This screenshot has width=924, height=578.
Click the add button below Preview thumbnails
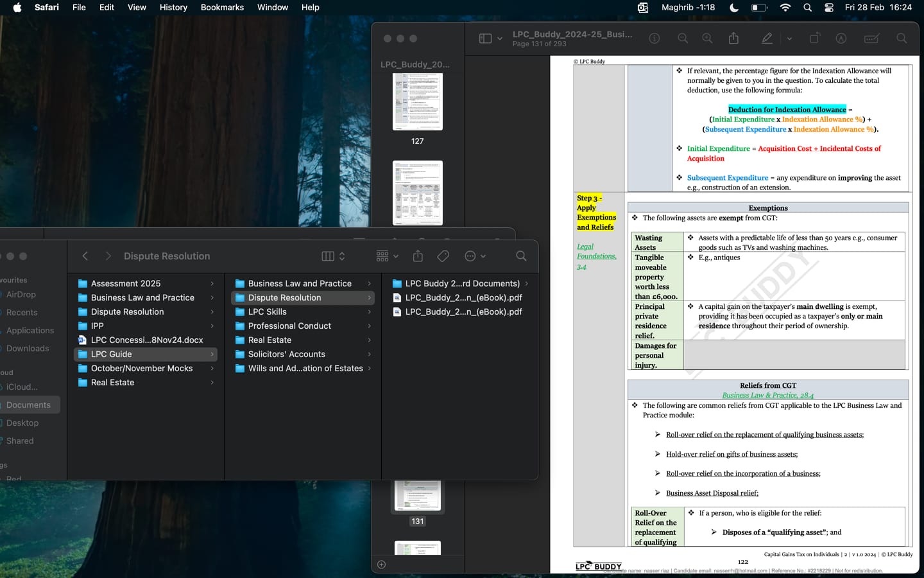[x=382, y=565]
